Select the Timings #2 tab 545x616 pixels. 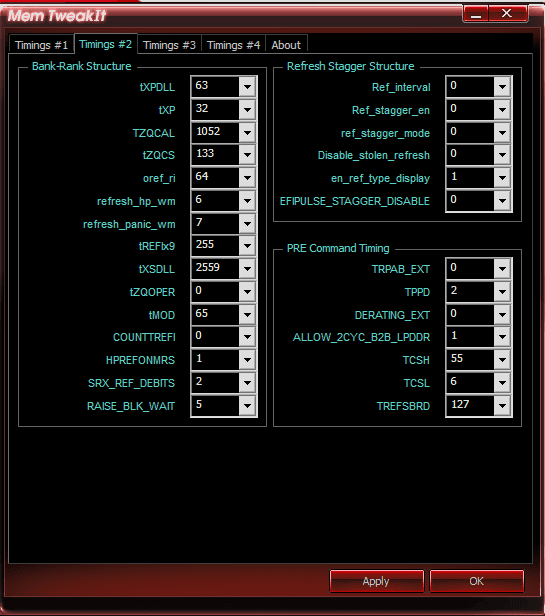click(x=106, y=44)
